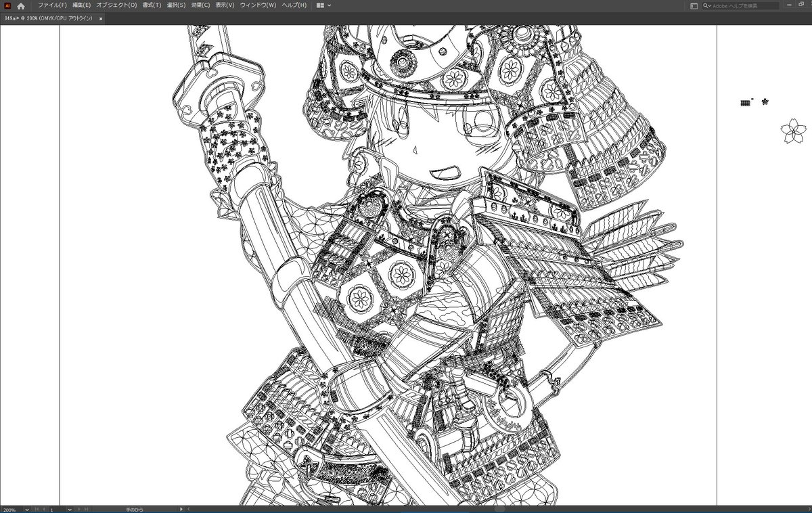The height and width of the screenshot is (513, 812).
Task: Click the Illustrator home icon
Action: point(21,5)
